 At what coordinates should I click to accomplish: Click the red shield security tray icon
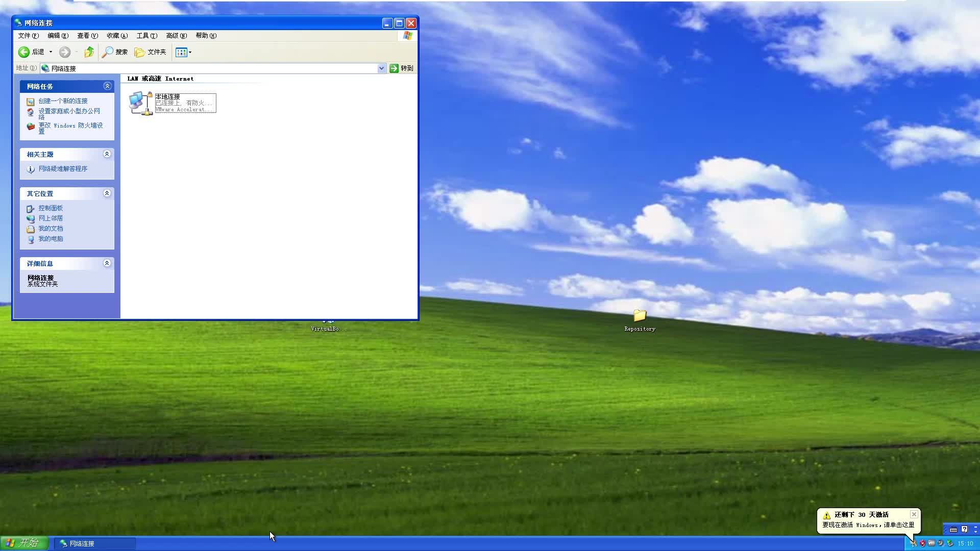pos(923,543)
